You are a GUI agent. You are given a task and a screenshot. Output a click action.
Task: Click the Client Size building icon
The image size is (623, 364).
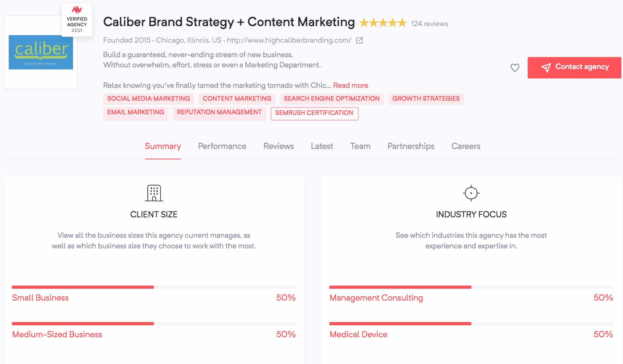point(154,193)
